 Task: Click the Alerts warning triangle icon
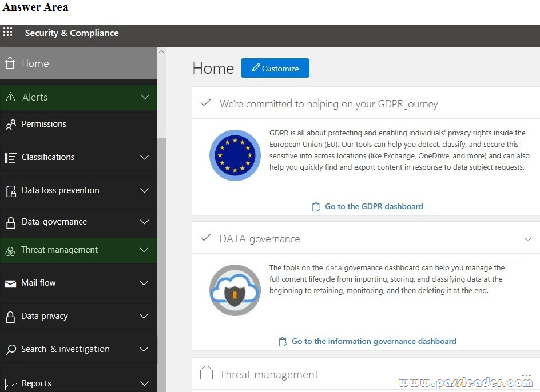[x=11, y=97]
